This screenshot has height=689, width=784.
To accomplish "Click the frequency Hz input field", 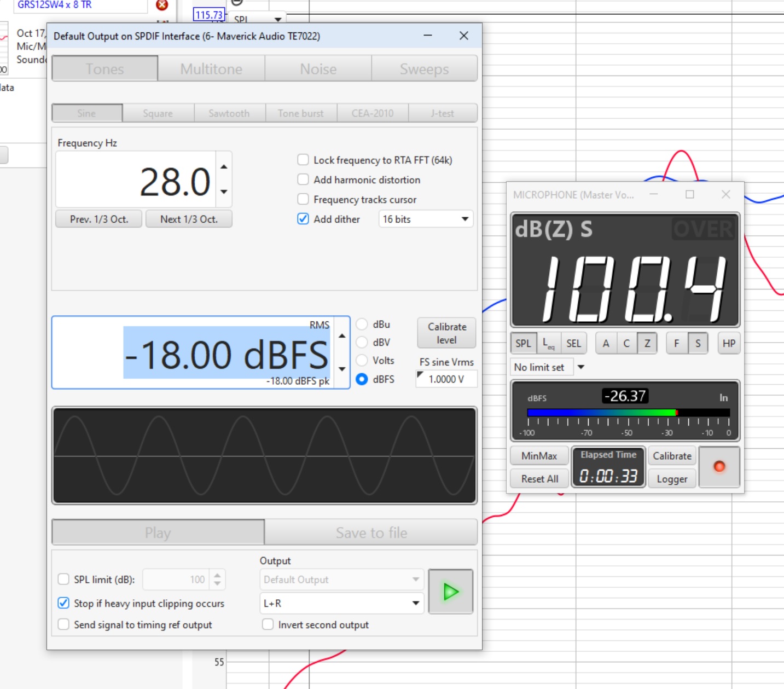I will [136, 180].
